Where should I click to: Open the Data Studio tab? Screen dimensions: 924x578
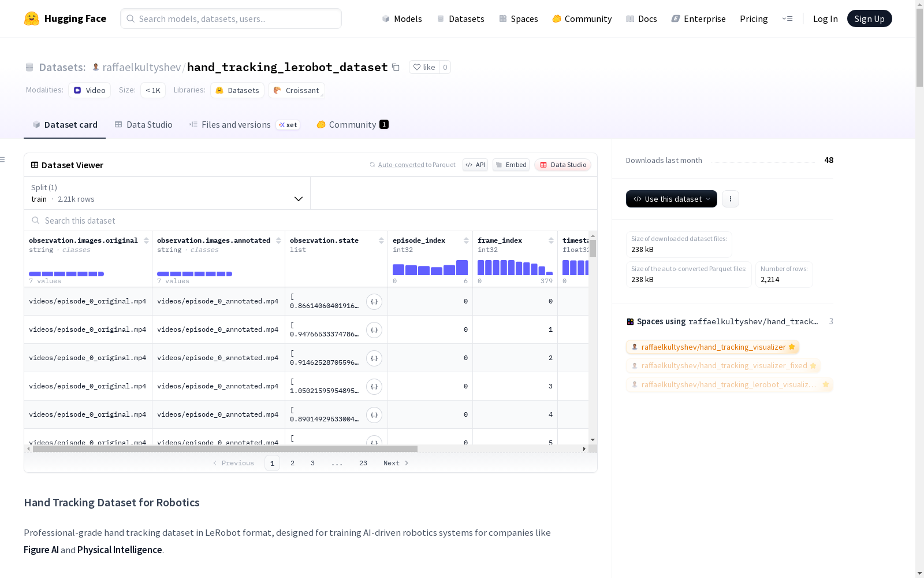point(143,125)
